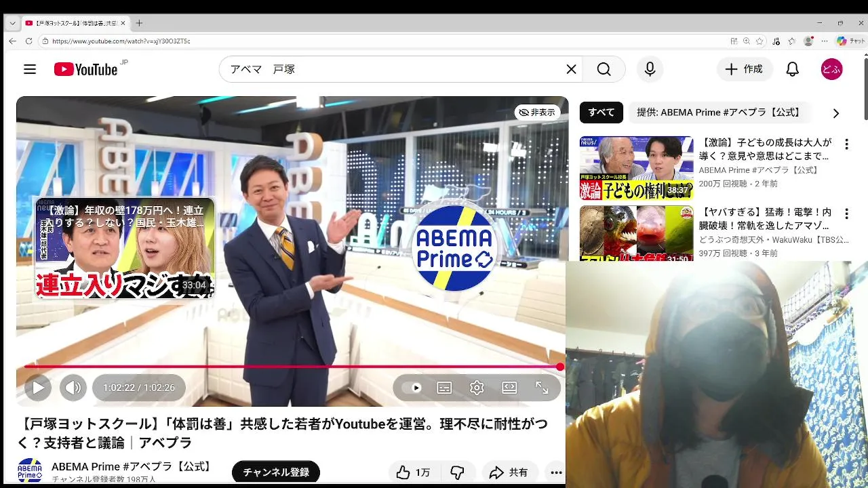The width and height of the screenshot is (868, 488).
Task: Play the video with the play button
Action: 38,388
